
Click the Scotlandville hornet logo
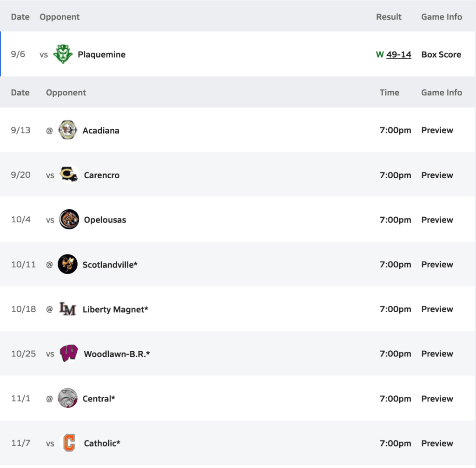coord(67,264)
